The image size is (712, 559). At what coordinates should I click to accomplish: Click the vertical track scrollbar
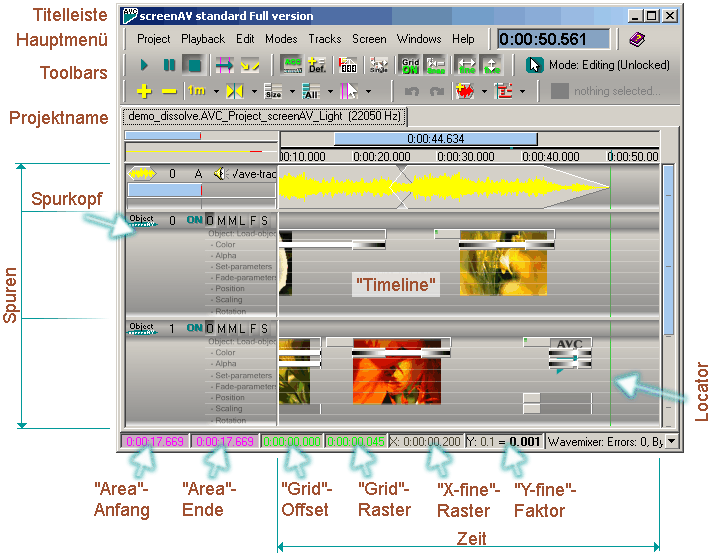(x=668, y=251)
